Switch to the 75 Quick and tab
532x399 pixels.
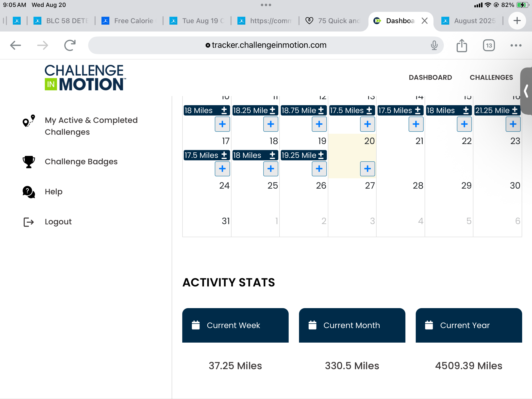pyautogui.click(x=333, y=21)
